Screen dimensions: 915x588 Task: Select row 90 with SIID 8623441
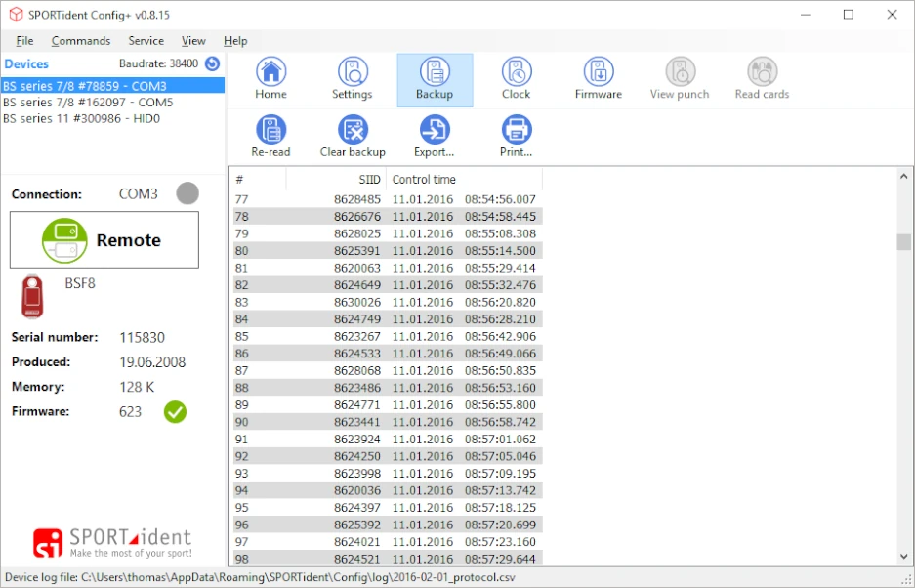tap(388, 422)
